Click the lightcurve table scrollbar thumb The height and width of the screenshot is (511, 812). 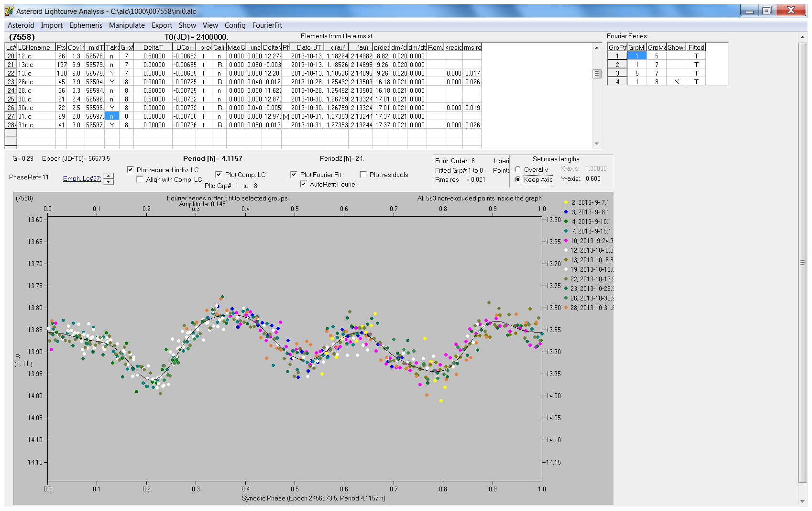tap(597, 74)
